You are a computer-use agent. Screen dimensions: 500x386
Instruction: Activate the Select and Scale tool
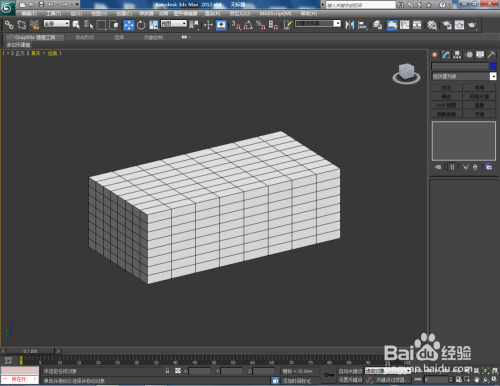point(154,25)
